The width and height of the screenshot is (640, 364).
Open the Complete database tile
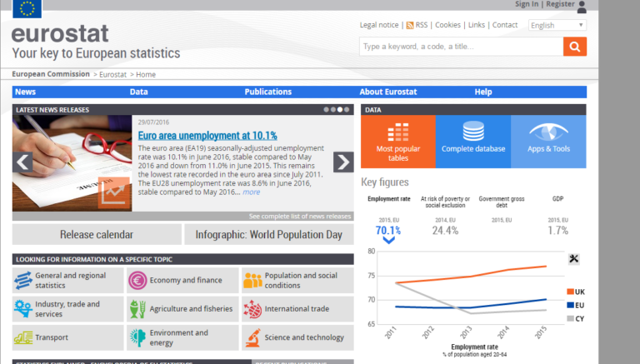[473, 142]
